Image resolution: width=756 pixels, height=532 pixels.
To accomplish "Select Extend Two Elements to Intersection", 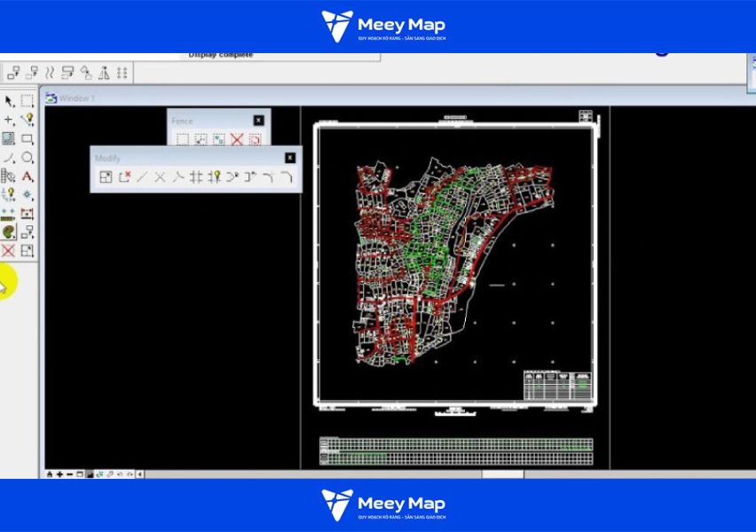I will point(160,176).
